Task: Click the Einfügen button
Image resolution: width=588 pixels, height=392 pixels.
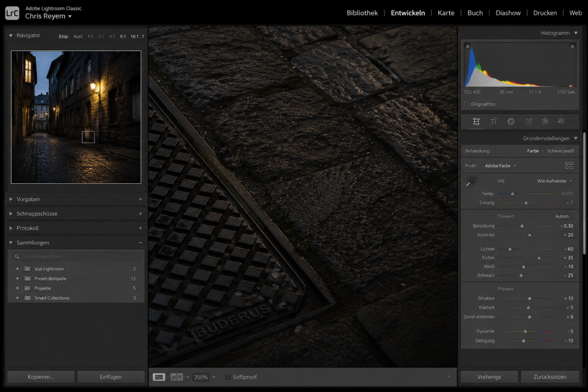Action: [x=111, y=377]
